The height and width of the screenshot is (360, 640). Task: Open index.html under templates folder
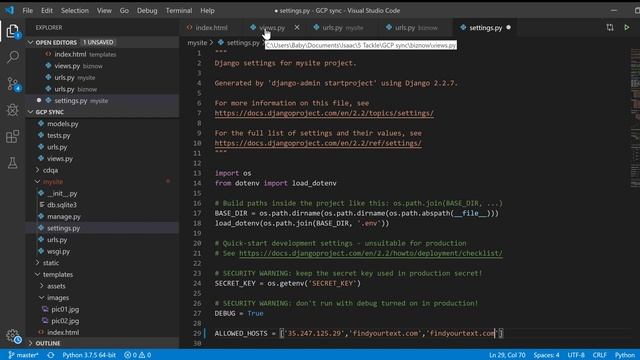coord(102,332)
